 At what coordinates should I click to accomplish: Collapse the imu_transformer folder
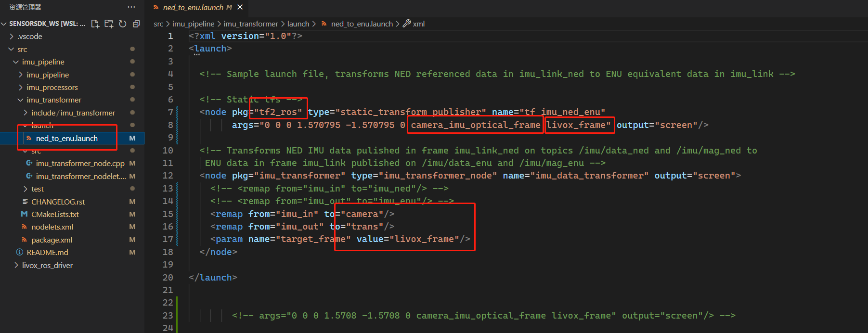tap(21, 100)
